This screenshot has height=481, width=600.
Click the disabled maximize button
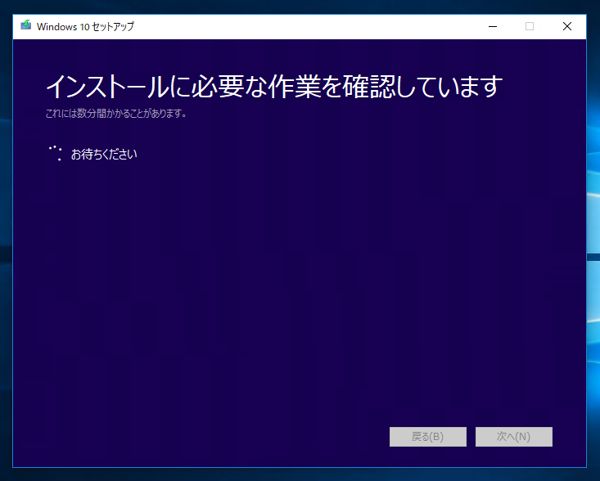point(530,26)
